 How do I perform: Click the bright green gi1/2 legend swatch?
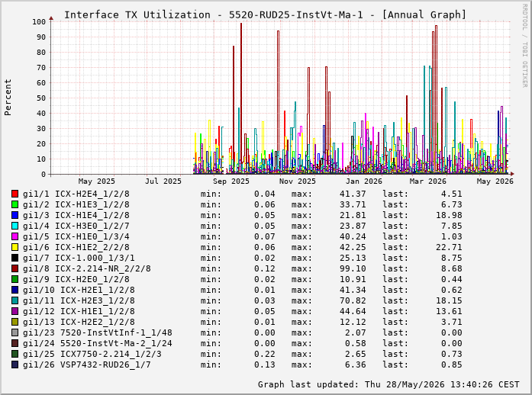click(15, 204)
